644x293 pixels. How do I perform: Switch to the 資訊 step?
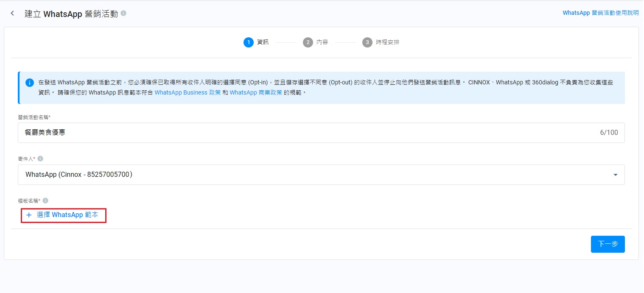point(263,42)
